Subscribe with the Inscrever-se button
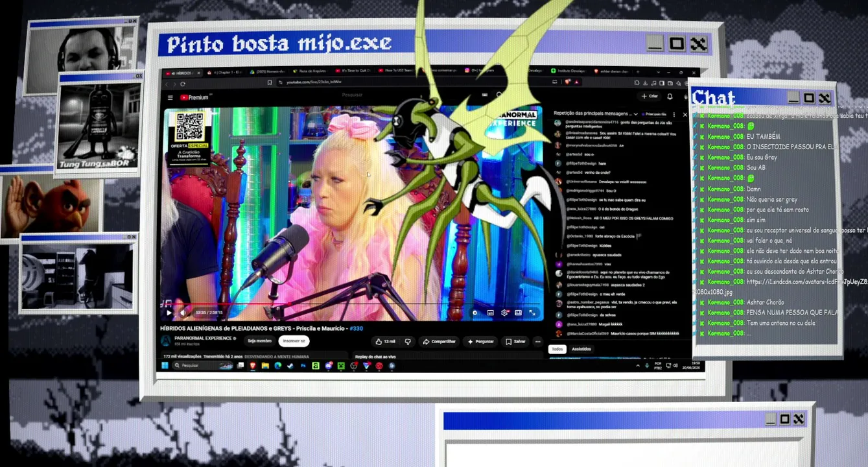The width and height of the screenshot is (868, 467). point(294,341)
